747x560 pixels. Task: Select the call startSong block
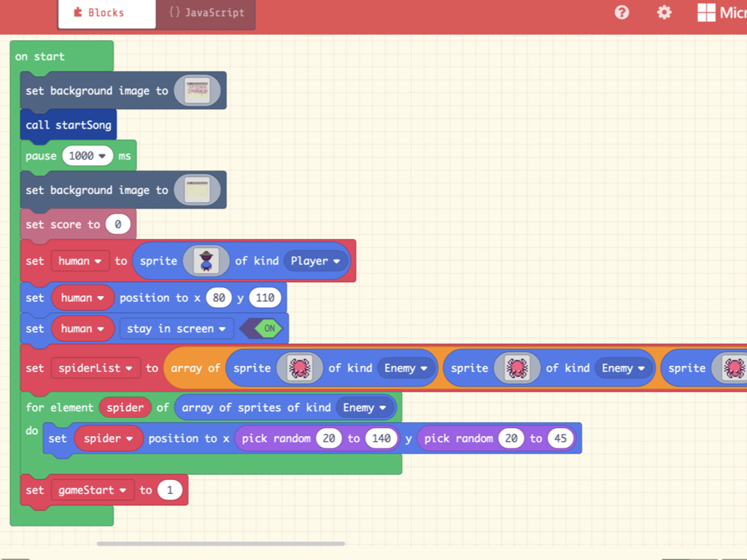click(x=69, y=125)
